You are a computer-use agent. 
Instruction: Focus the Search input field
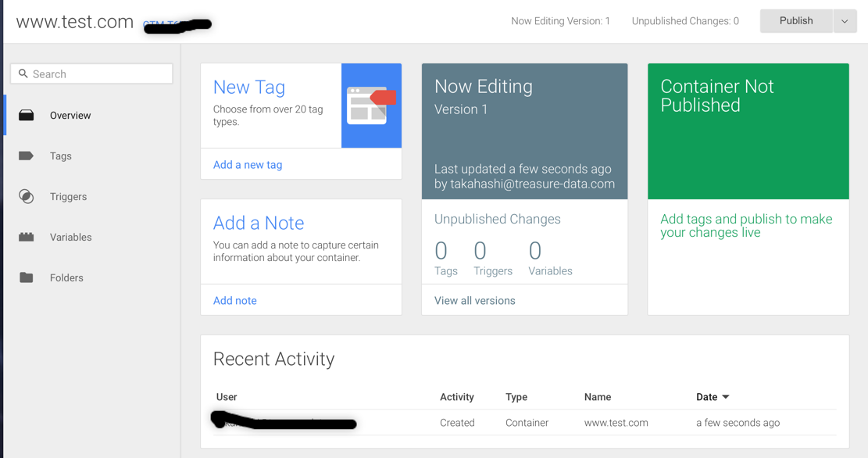(x=91, y=73)
